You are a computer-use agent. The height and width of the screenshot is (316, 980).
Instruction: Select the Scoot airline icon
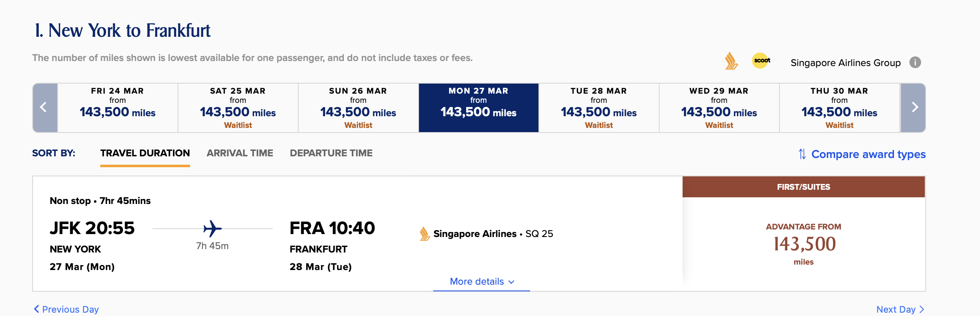pos(761,61)
